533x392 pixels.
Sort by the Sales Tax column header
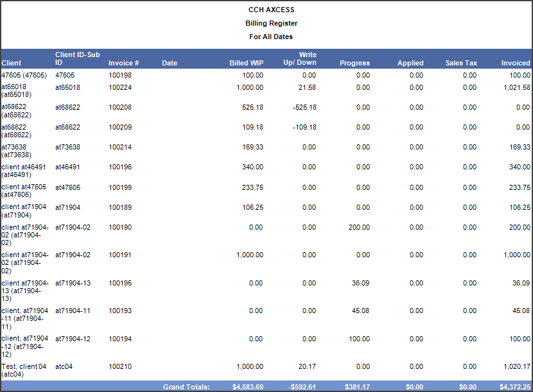pos(461,63)
